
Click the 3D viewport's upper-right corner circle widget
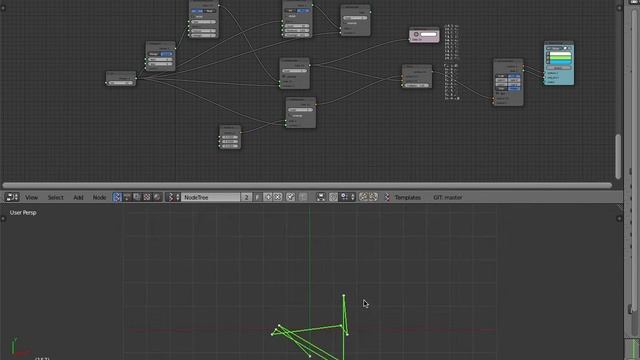pyautogui.click(x=619, y=219)
